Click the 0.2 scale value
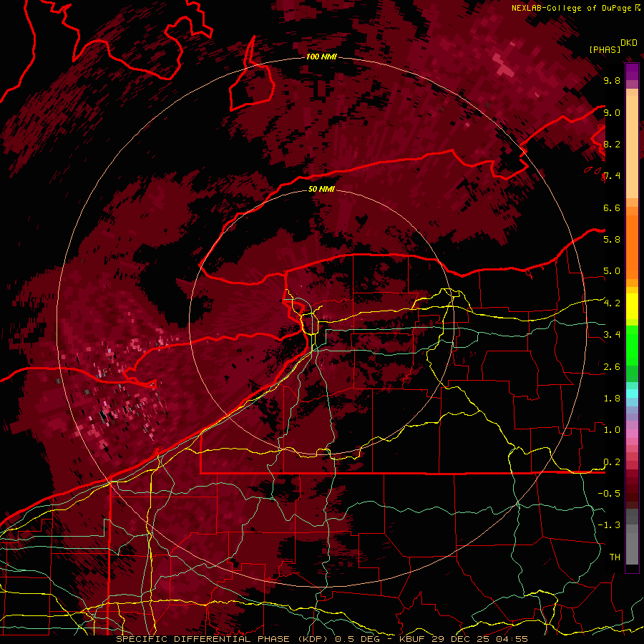 point(612,462)
